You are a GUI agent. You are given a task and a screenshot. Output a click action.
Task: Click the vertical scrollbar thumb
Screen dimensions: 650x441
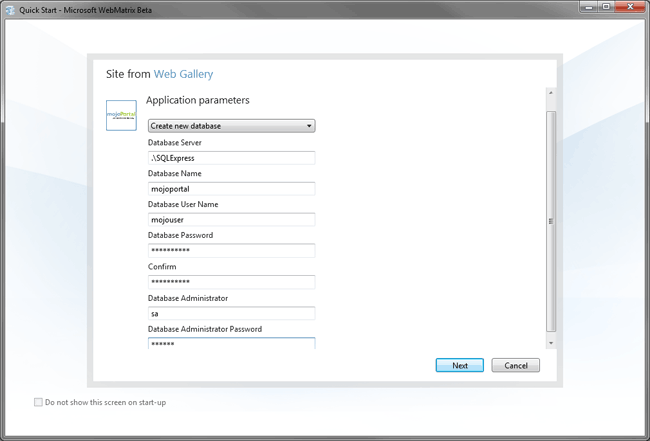[x=550, y=220]
